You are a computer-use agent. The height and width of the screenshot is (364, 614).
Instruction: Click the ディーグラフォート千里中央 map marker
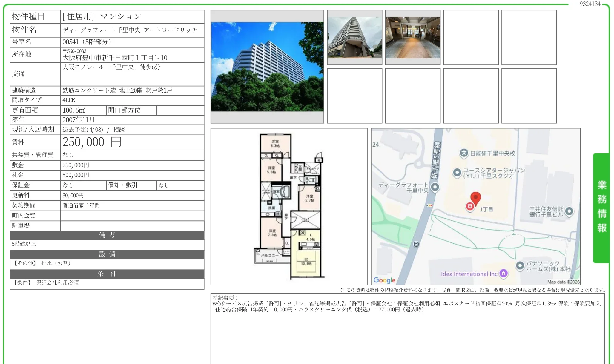(435, 187)
